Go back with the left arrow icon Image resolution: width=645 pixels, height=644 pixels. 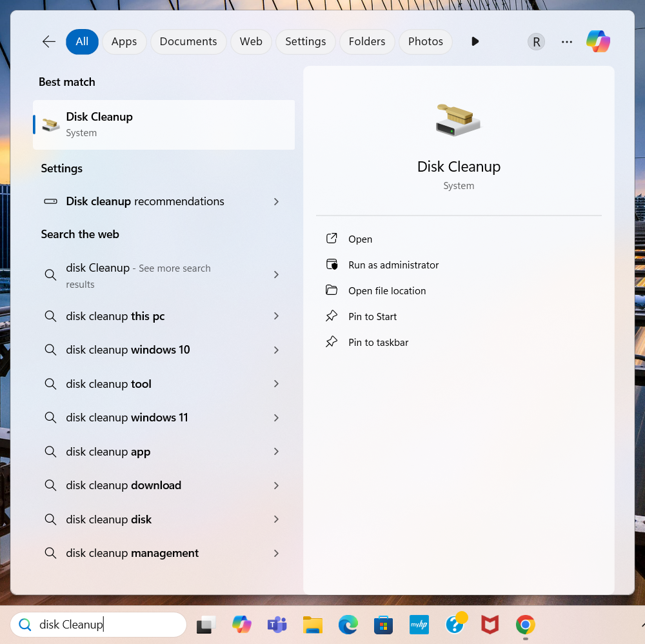tap(49, 41)
